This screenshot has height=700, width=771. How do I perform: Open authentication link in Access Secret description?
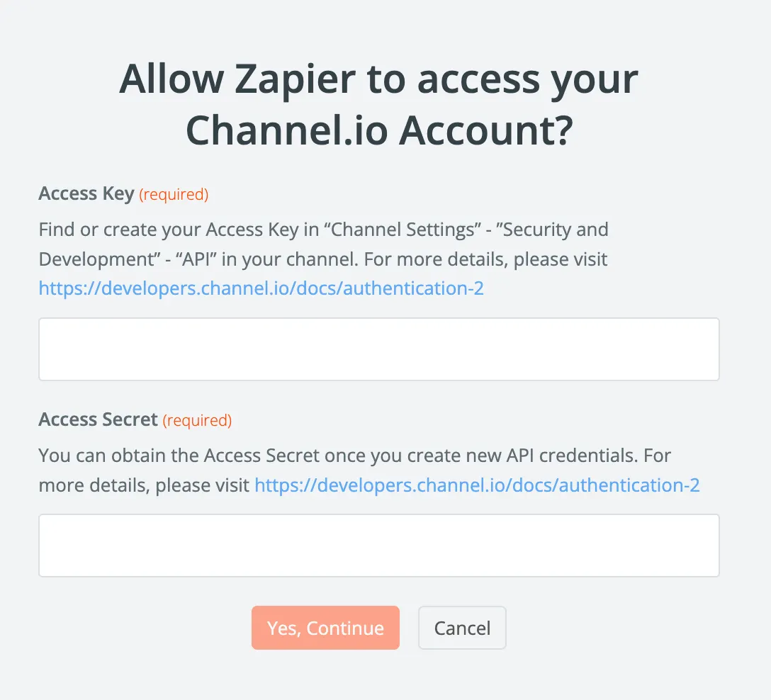point(477,485)
